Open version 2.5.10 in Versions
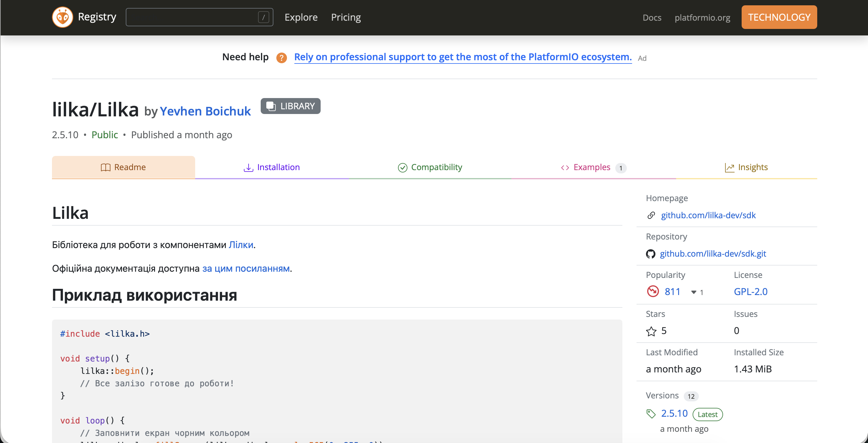 674,413
